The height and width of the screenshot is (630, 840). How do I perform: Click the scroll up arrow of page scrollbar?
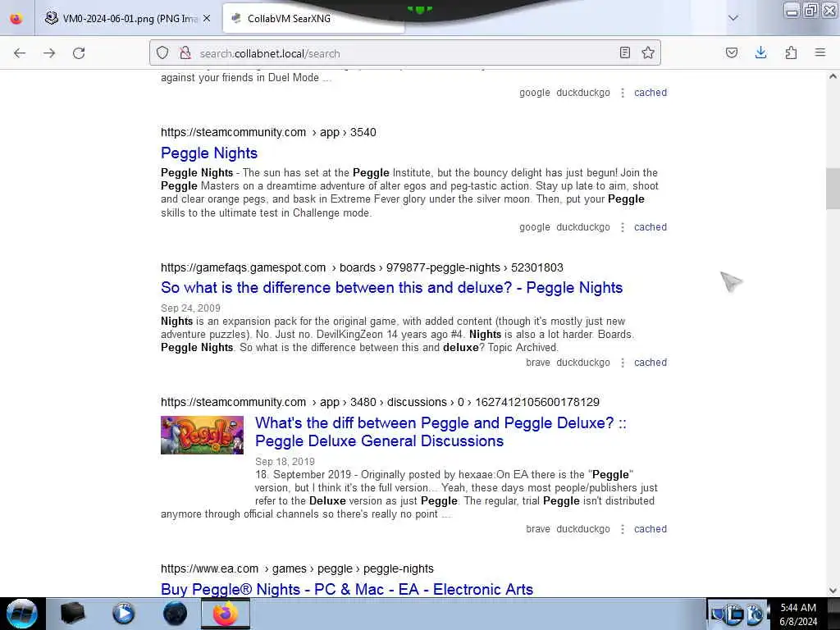pyautogui.click(x=833, y=76)
